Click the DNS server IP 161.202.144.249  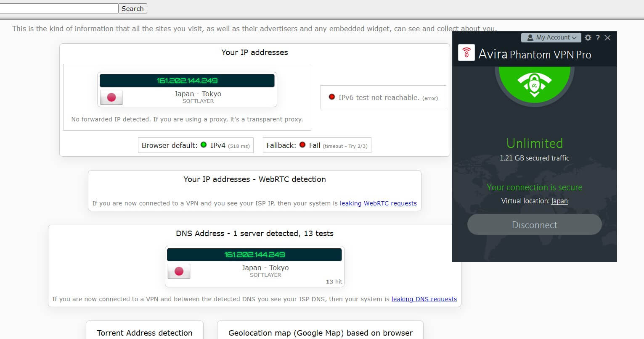click(254, 255)
